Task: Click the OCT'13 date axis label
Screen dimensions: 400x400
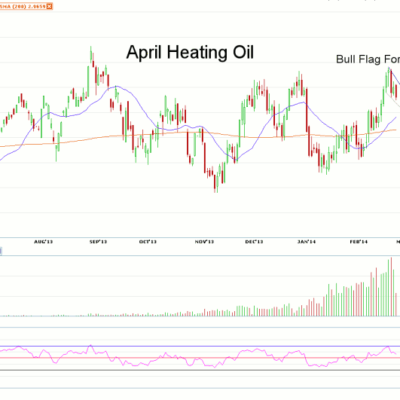Action: click(x=148, y=242)
